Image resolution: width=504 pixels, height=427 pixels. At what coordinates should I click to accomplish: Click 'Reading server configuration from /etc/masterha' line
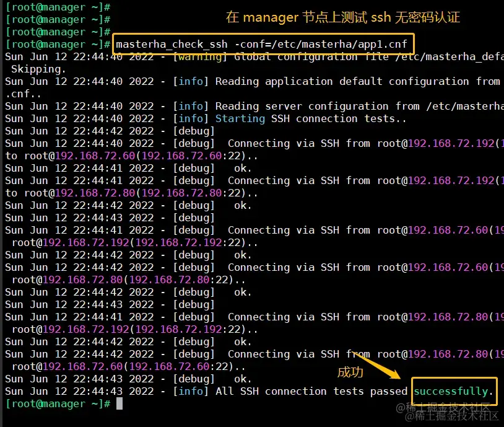254,106
